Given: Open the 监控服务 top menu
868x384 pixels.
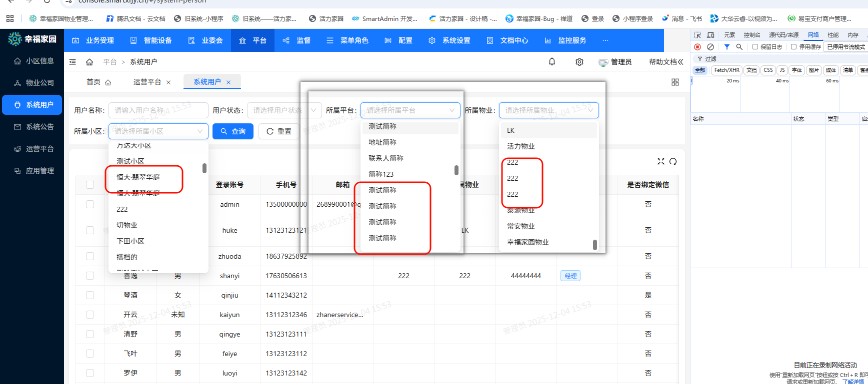Looking at the screenshot, I should [x=565, y=40].
